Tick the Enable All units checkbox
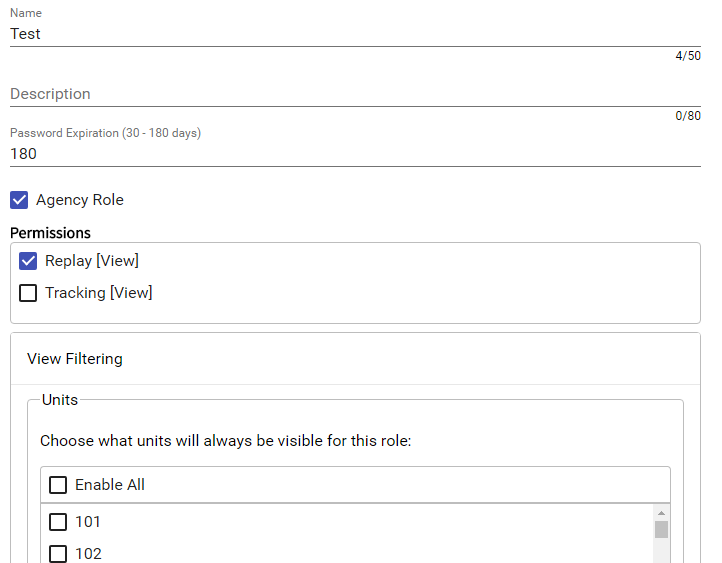 click(58, 485)
